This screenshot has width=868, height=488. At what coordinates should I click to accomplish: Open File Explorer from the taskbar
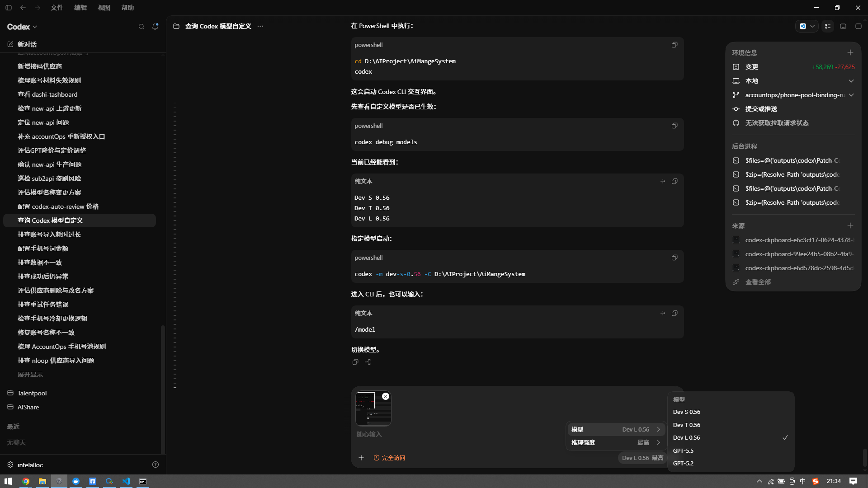tap(42, 481)
